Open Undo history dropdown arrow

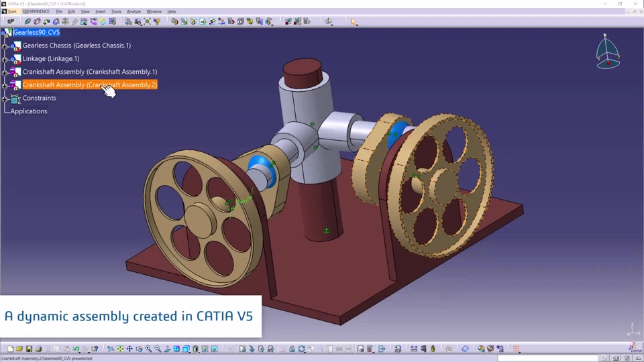point(80,351)
